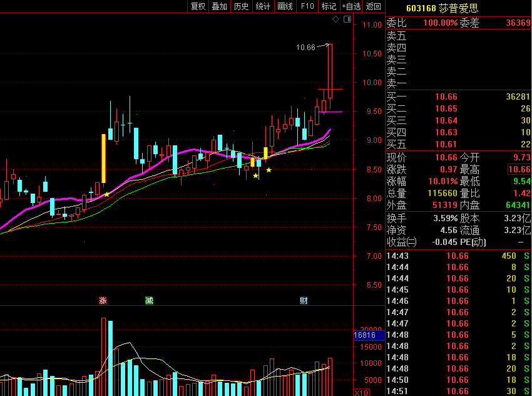Click the 卖一 ask row label
The image size is (532, 396).
coord(396,83)
